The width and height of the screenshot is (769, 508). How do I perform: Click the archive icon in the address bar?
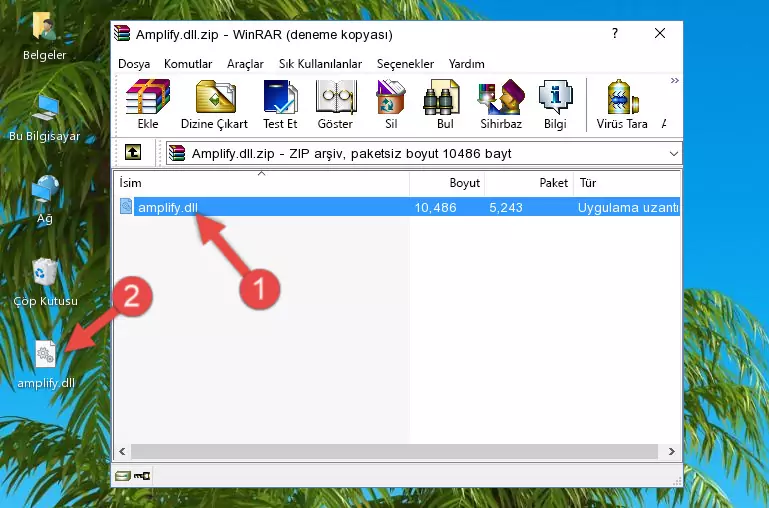pyautogui.click(x=177, y=153)
